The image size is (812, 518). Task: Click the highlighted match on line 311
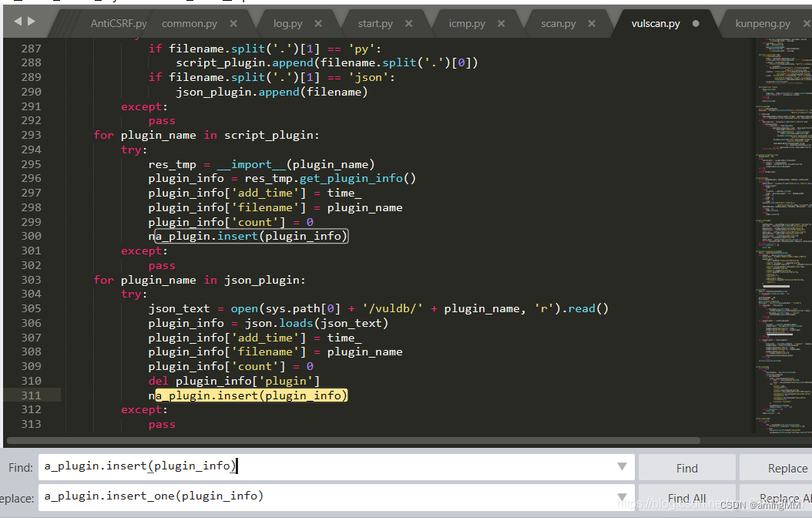click(x=251, y=395)
